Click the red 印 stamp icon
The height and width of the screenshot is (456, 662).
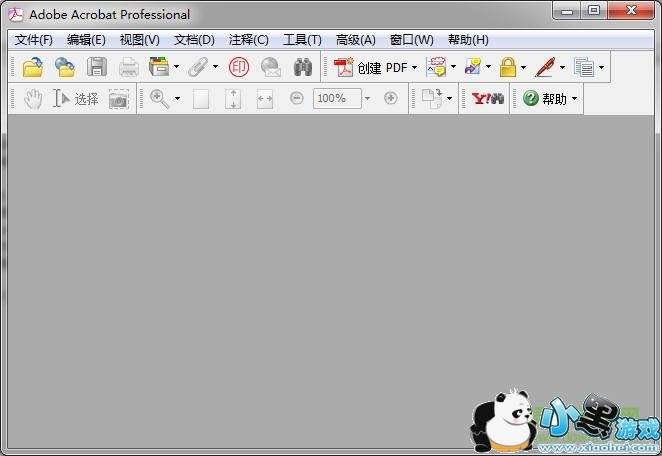[239, 67]
